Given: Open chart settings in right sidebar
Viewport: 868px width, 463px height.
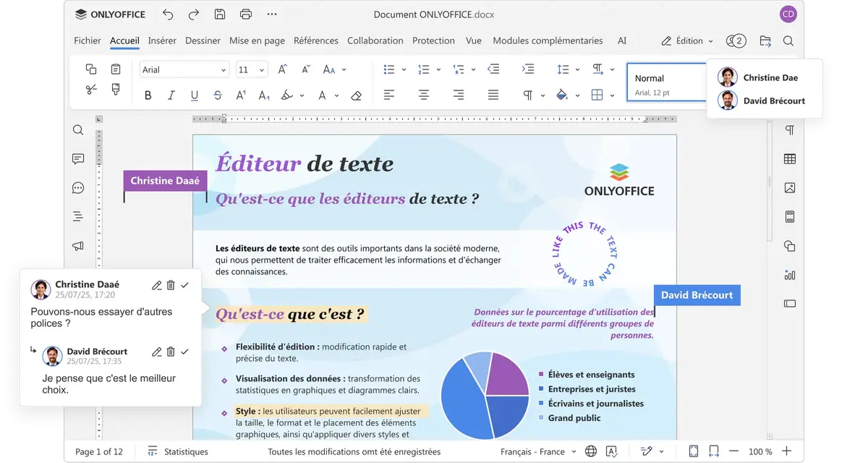Looking at the screenshot, I should (789, 275).
